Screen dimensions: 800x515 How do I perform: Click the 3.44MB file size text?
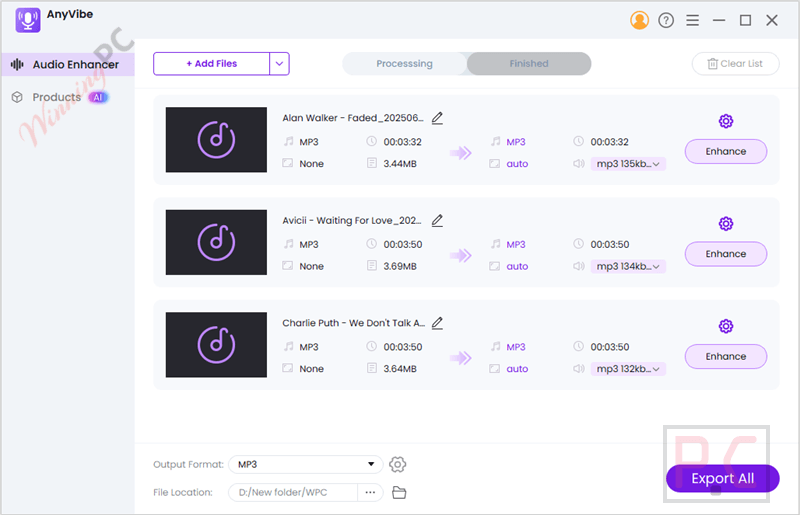[x=400, y=164]
